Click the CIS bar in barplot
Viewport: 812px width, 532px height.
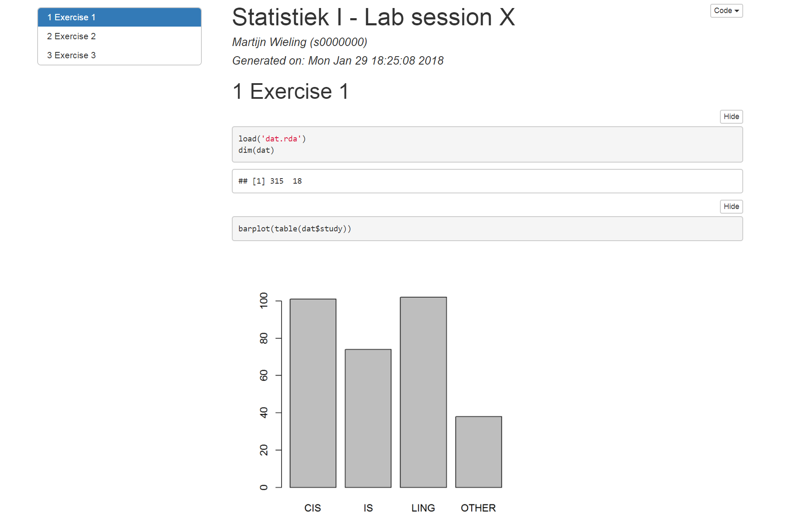pos(313,393)
